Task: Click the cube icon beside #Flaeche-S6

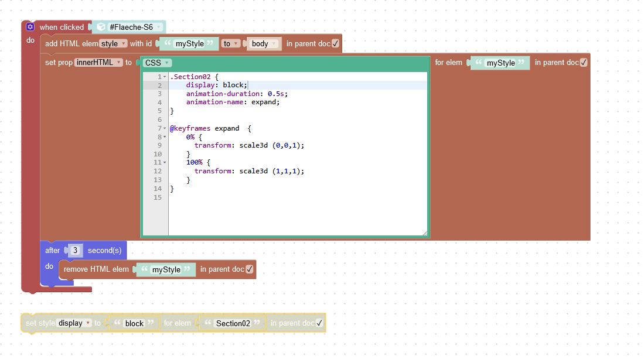Action: tap(101, 27)
